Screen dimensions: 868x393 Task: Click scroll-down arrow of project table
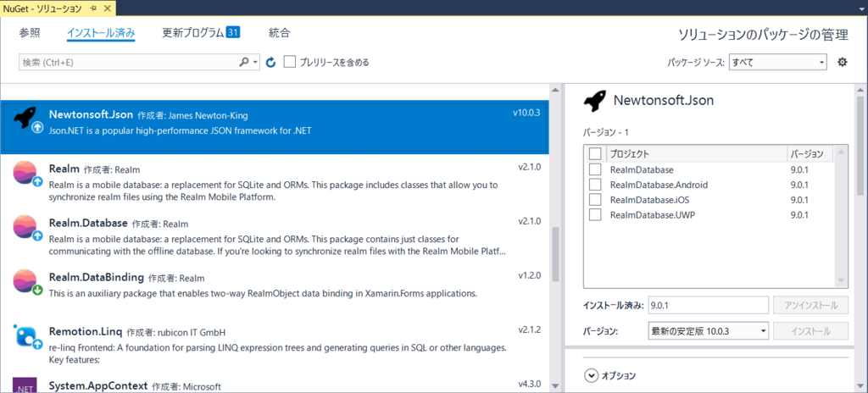click(842, 281)
